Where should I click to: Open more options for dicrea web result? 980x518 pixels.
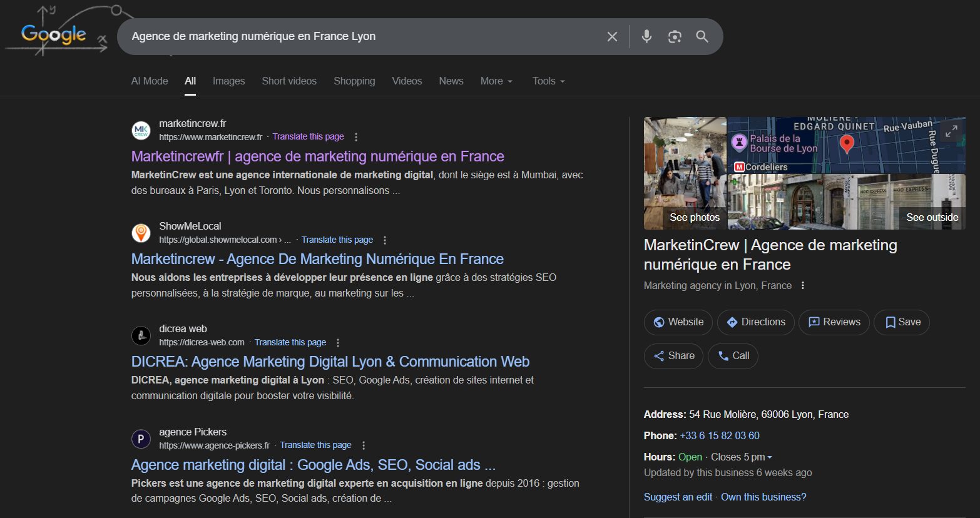coord(338,343)
